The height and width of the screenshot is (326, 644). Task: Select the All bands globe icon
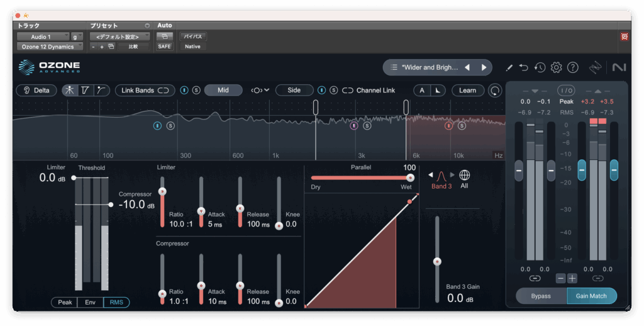465,176
